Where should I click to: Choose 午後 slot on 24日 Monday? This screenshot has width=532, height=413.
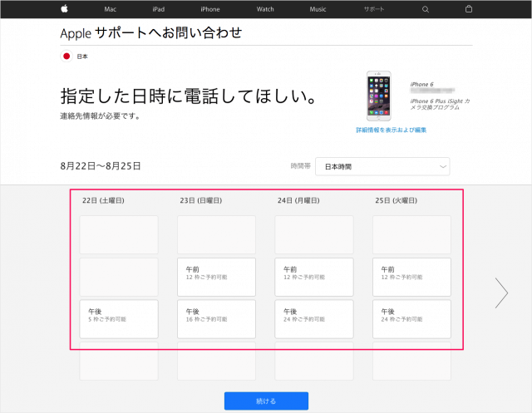pos(314,319)
